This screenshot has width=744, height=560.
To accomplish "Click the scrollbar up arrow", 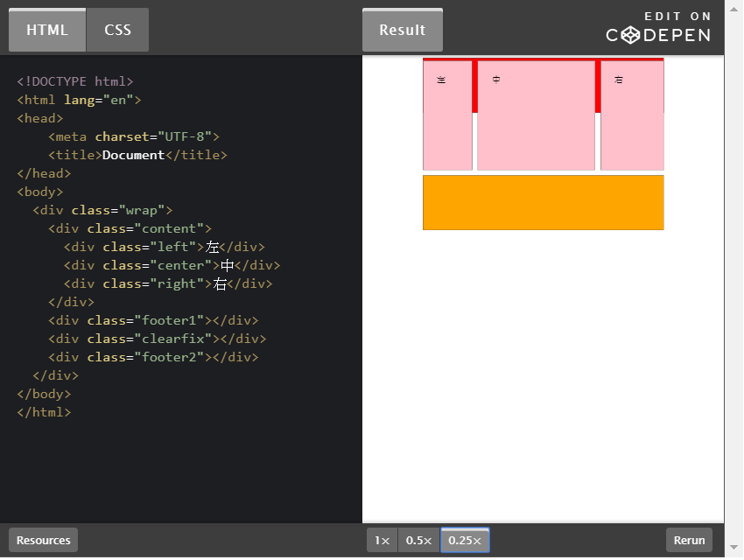I will tap(734, 10).
